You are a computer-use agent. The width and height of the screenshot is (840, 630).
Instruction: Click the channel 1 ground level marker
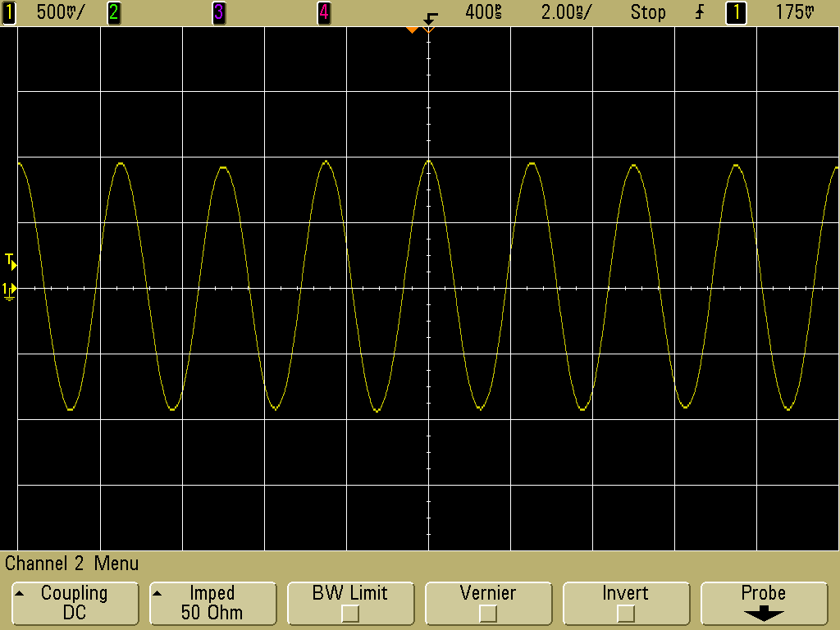point(9,289)
